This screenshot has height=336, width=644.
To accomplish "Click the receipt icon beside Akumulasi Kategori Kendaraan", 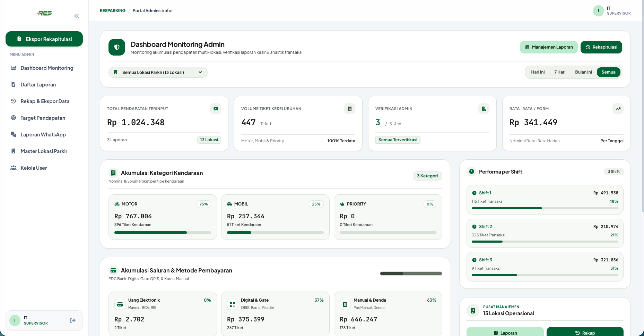I will point(113,173).
